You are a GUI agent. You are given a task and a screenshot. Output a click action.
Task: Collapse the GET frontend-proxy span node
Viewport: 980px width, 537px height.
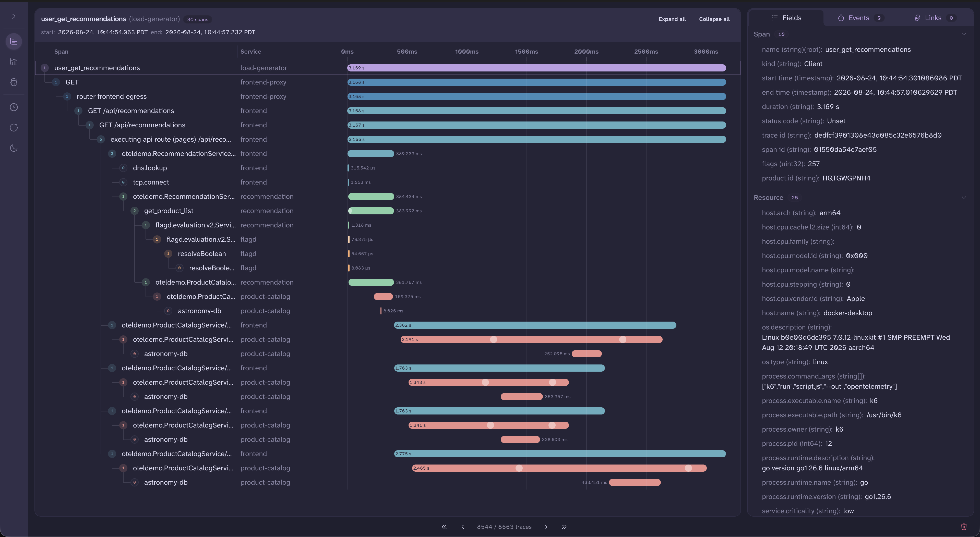(56, 82)
